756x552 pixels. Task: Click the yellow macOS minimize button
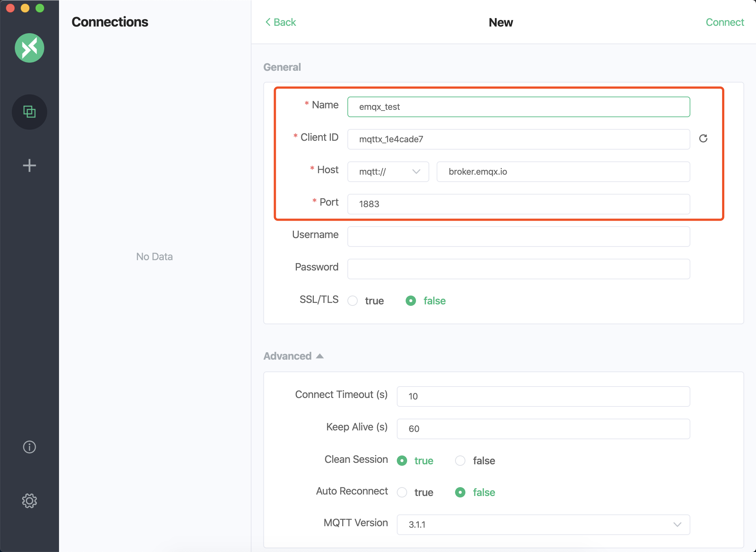coord(25,8)
